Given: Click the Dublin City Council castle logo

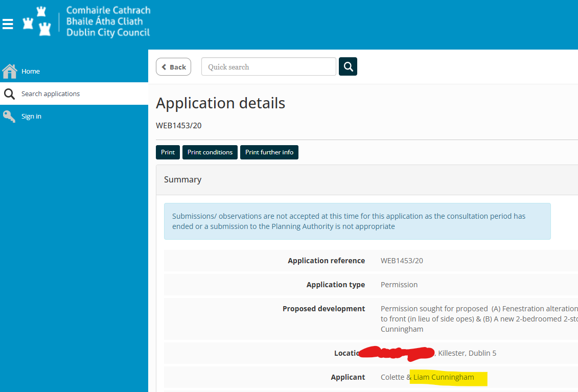Looking at the screenshot, I should pos(37,21).
